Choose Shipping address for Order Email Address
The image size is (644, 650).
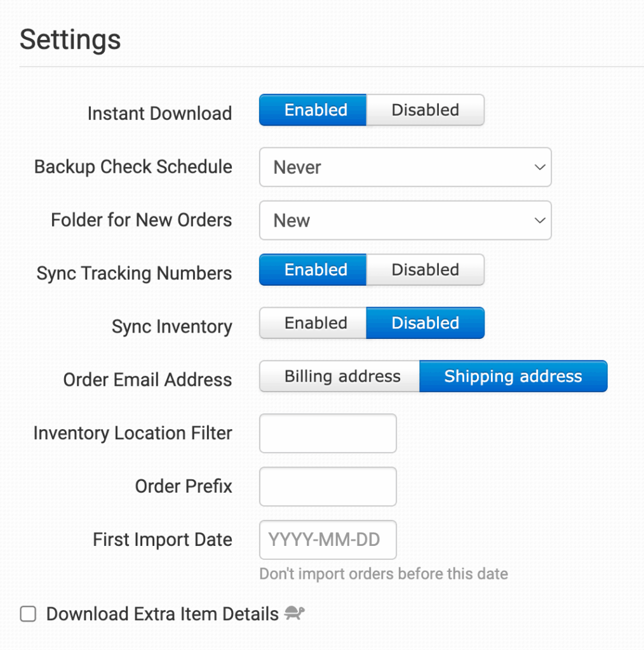point(513,376)
